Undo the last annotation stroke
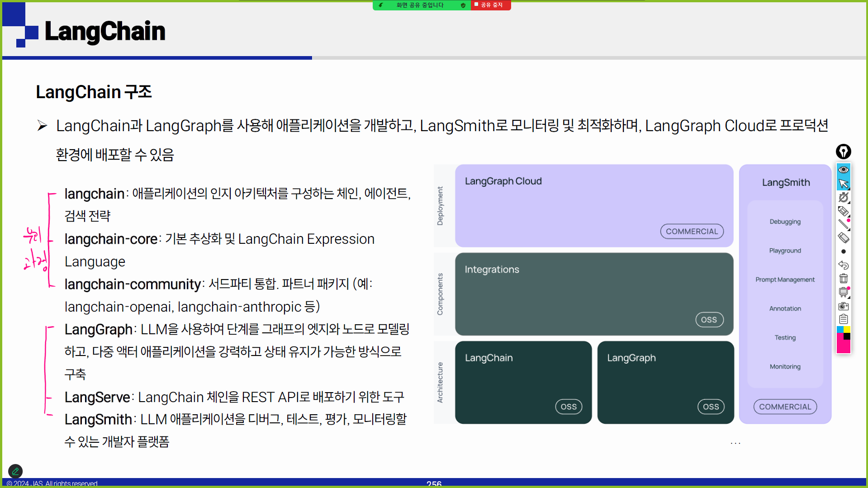 pyautogui.click(x=843, y=265)
